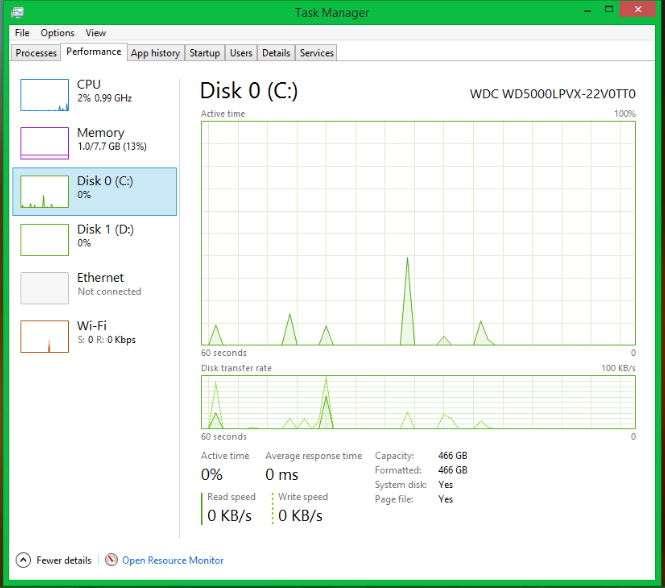Click the WDC WD5000LPVX-22V0TT0 model name

point(553,94)
